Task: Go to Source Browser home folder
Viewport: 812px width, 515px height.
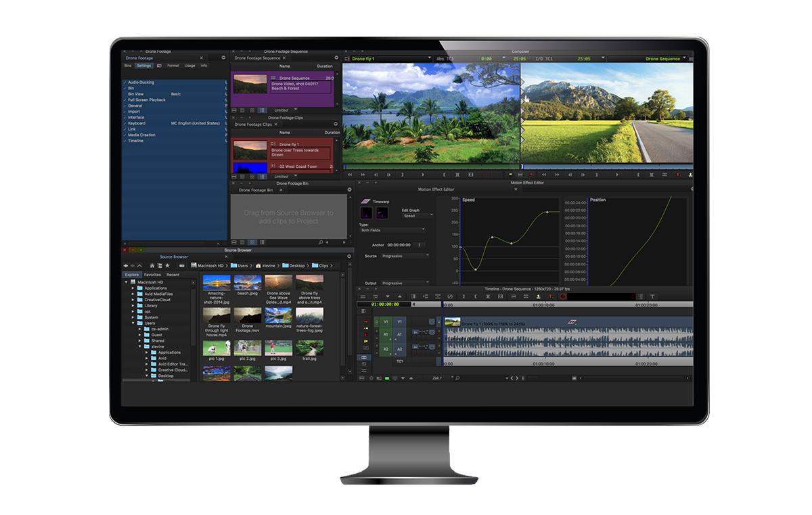Action: click(152, 266)
